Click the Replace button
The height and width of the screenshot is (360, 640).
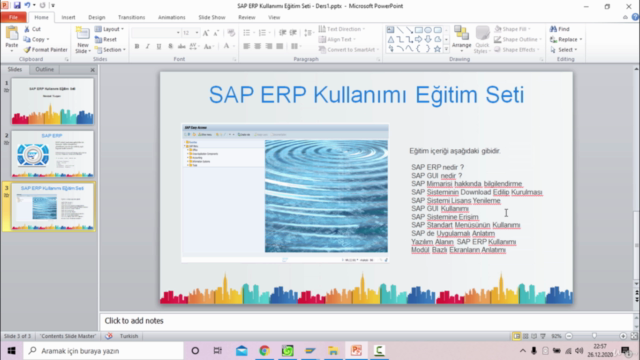(566, 40)
